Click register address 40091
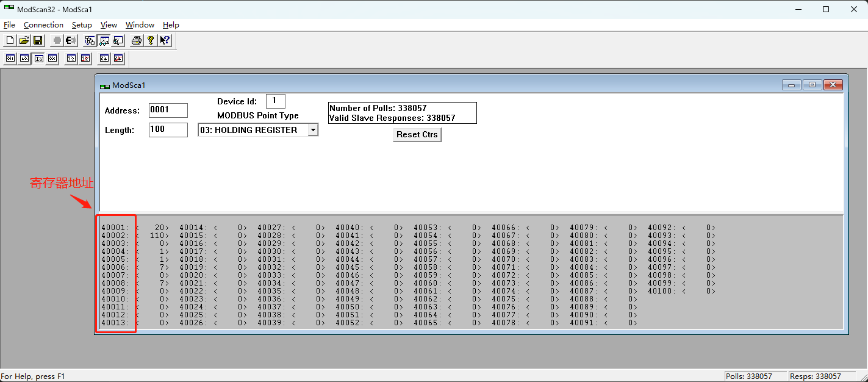Viewport: 868px width, 382px height. [x=582, y=323]
